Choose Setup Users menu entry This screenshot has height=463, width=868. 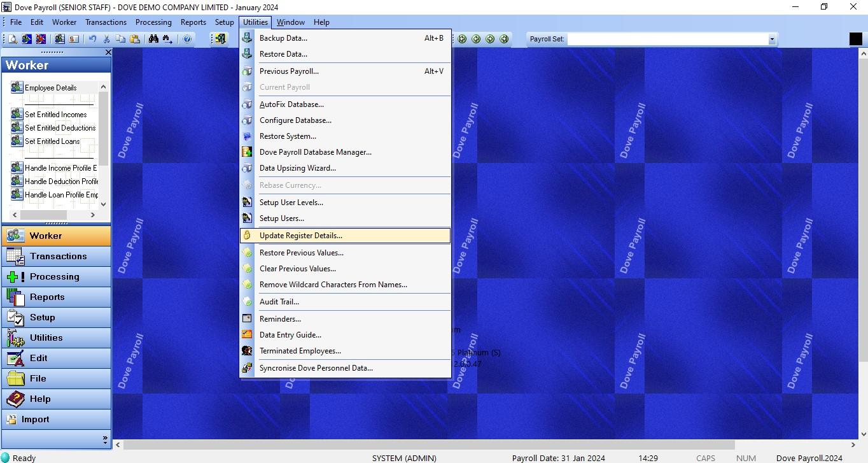pyautogui.click(x=346, y=218)
